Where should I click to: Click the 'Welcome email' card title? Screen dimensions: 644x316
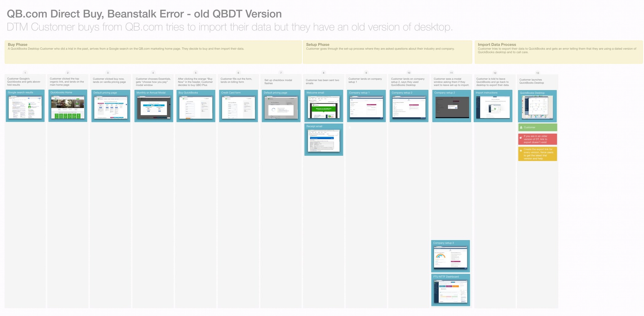[315, 93]
